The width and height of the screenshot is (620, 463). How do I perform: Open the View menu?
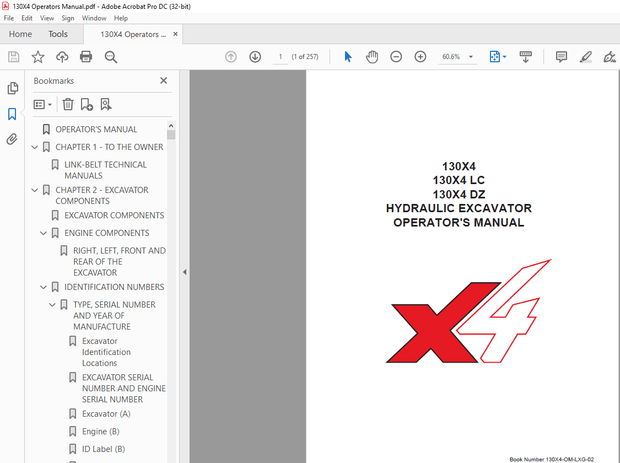click(47, 18)
